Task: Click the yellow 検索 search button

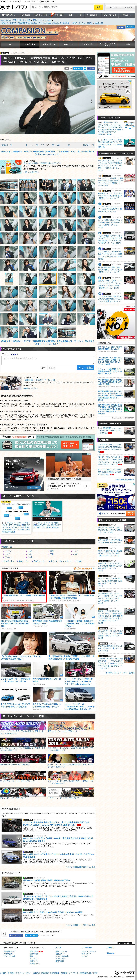Action: point(99,7)
